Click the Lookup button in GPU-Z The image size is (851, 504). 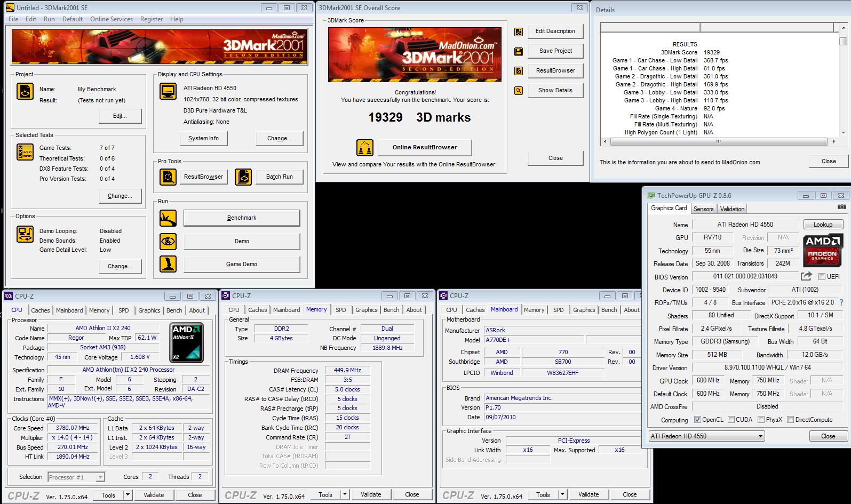[823, 225]
